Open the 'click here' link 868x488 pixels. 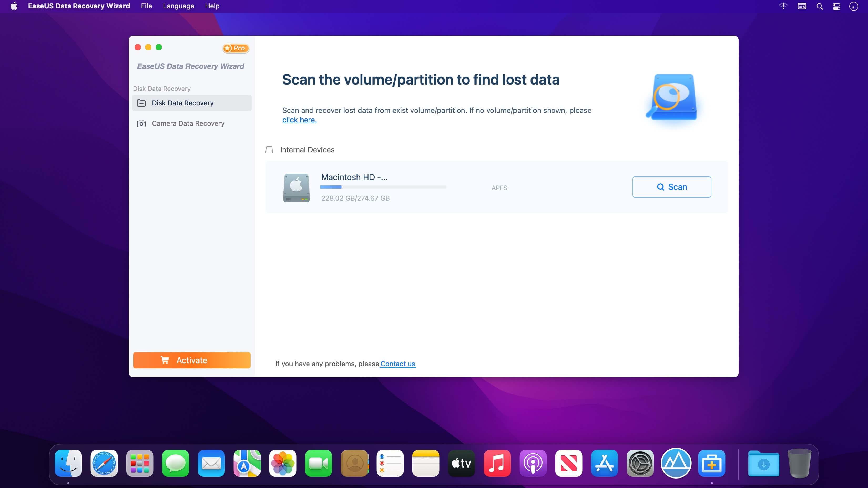coord(299,120)
